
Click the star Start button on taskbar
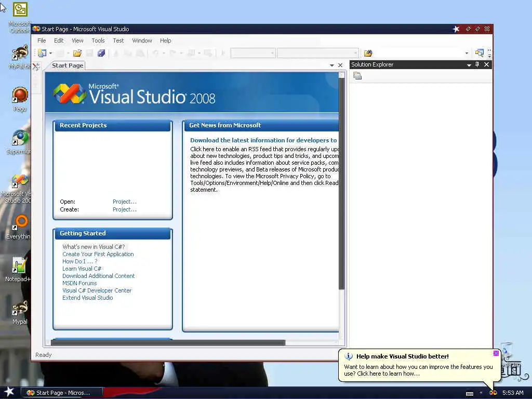(9, 392)
